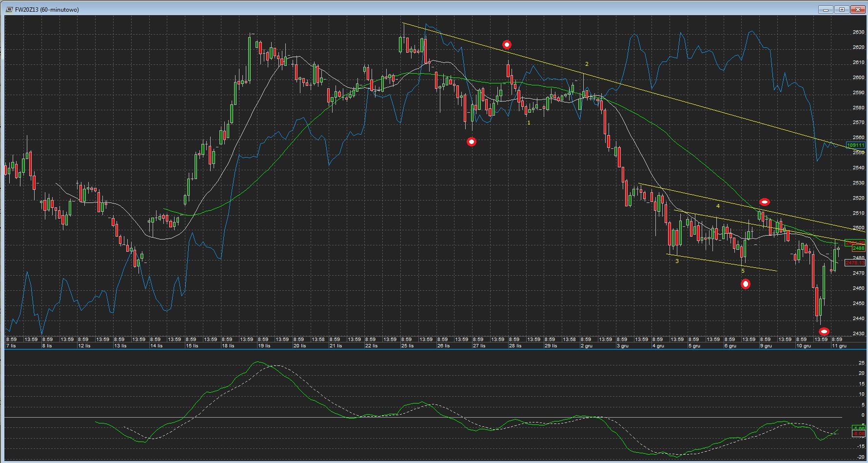Select the lowest red marker near 10 gru
Image resolution: width=868 pixels, height=463 pixels.
(x=824, y=332)
